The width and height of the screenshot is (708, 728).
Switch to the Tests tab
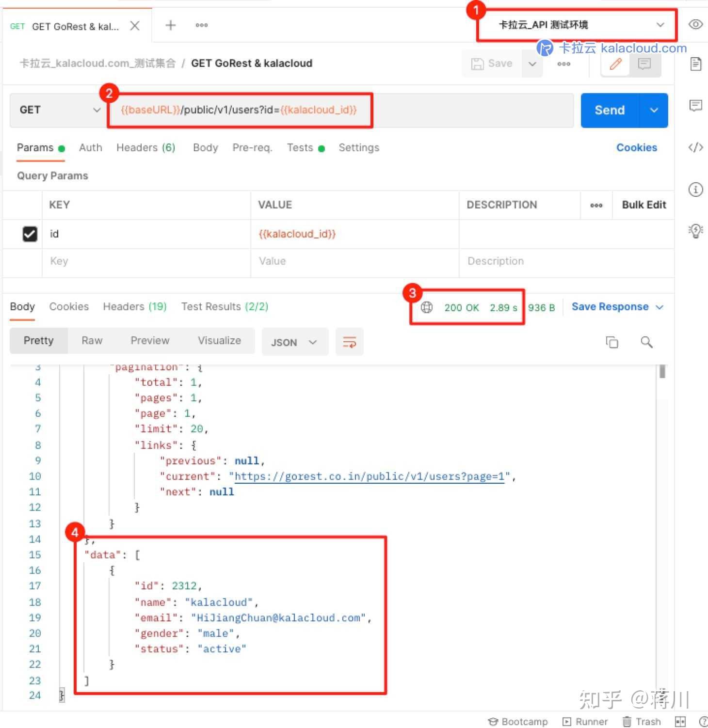coord(300,148)
